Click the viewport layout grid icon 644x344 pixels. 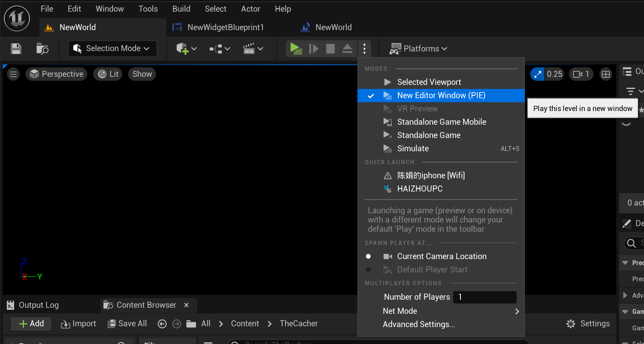(605, 74)
